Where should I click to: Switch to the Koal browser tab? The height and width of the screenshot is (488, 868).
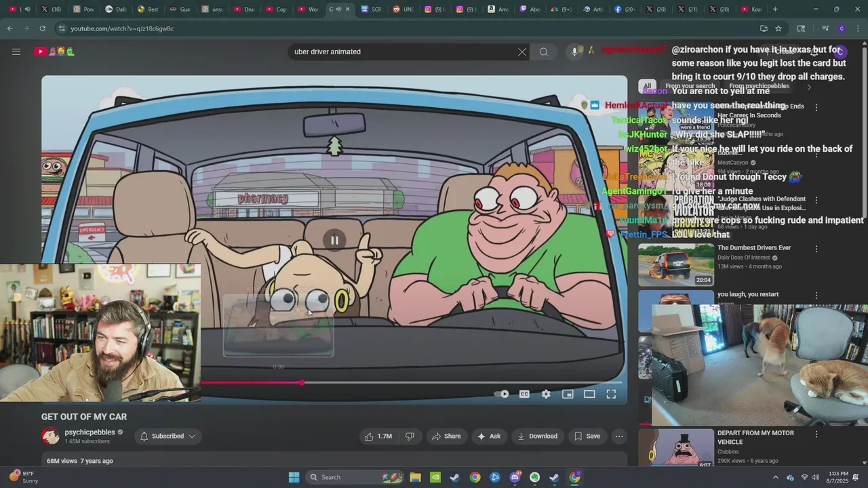click(x=751, y=9)
